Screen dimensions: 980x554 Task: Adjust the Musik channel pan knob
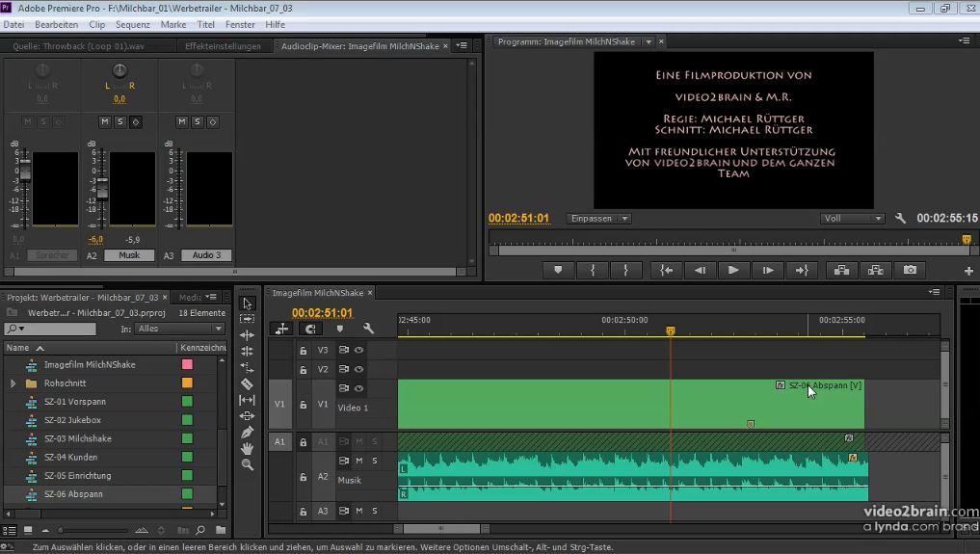[x=119, y=70]
